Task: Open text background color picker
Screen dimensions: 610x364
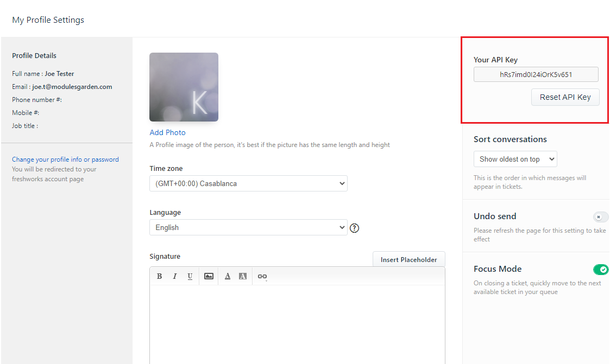Action: pos(243,276)
